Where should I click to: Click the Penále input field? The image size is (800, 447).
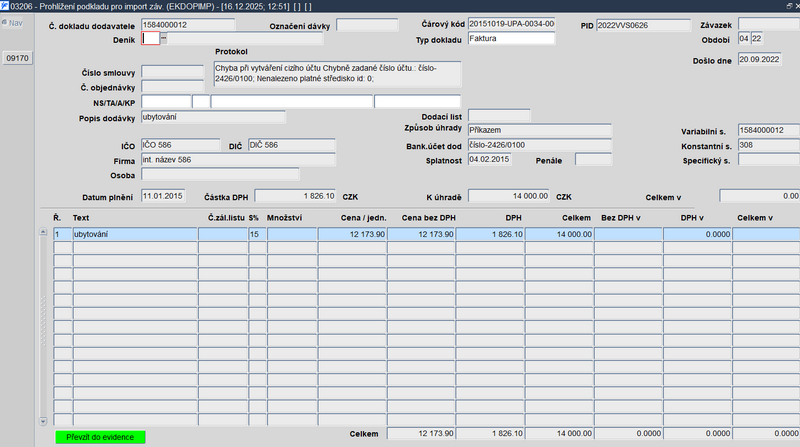593,159
